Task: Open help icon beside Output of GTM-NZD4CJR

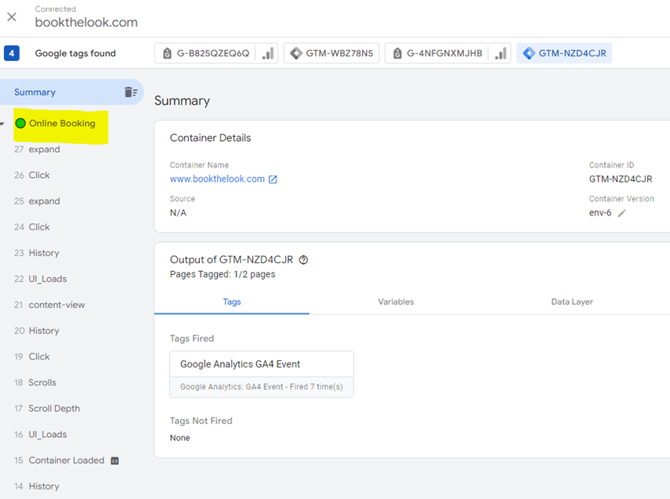Action: [x=303, y=260]
